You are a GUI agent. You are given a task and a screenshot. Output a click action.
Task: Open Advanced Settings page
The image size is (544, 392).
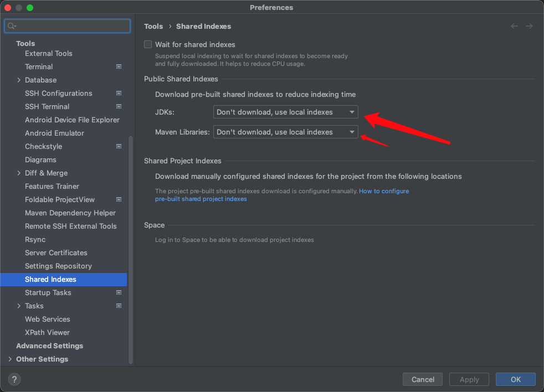tap(49, 345)
